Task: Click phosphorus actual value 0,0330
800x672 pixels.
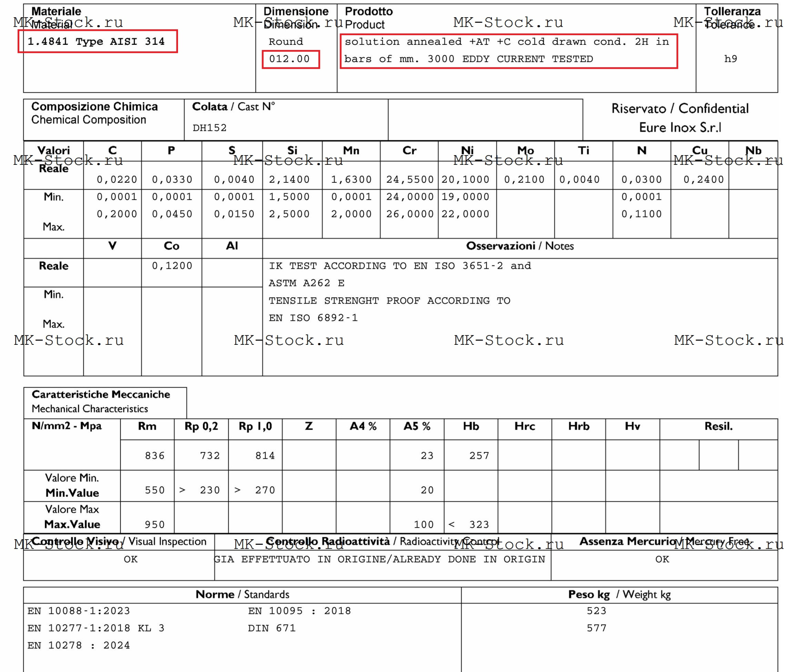Action: 172,180
